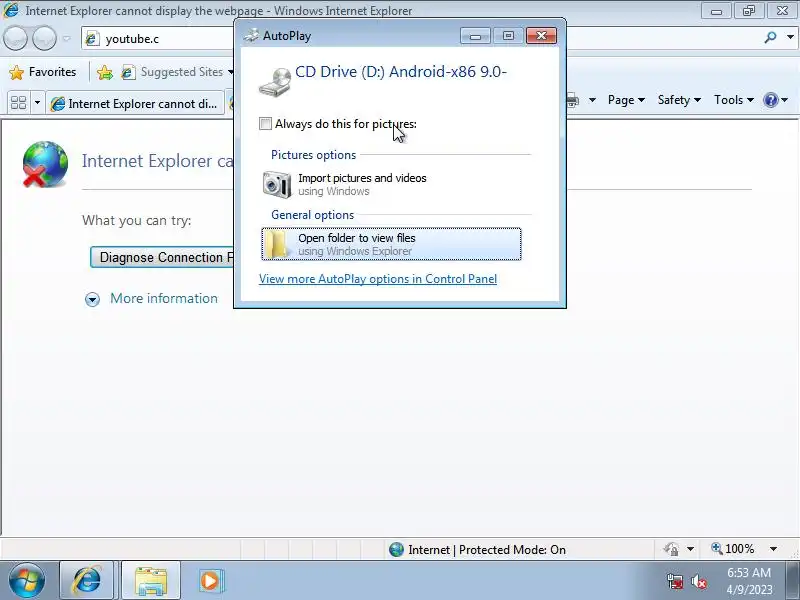Open Windows Explorer from the taskbar
The width and height of the screenshot is (800, 600).
pos(151,580)
